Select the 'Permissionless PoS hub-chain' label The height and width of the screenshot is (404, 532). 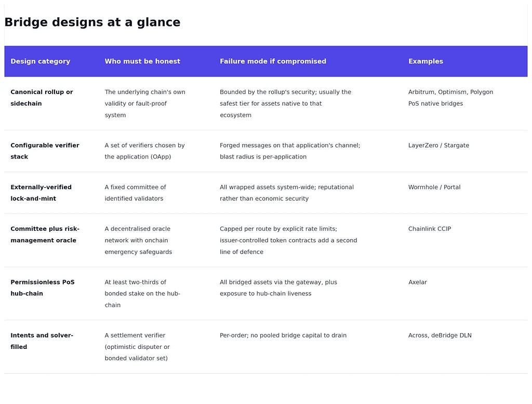pyautogui.click(x=43, y=288)
